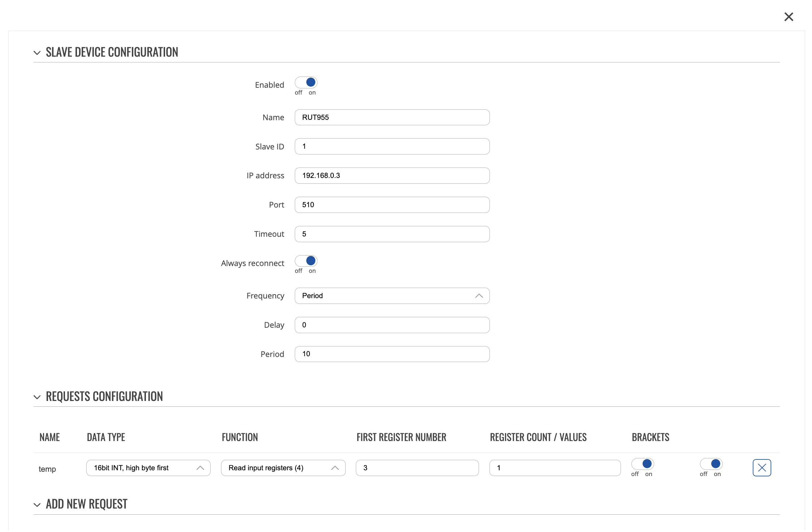The image size is (812, 532).
Task: Click the IP address field
Action: [x=392, y=176]
